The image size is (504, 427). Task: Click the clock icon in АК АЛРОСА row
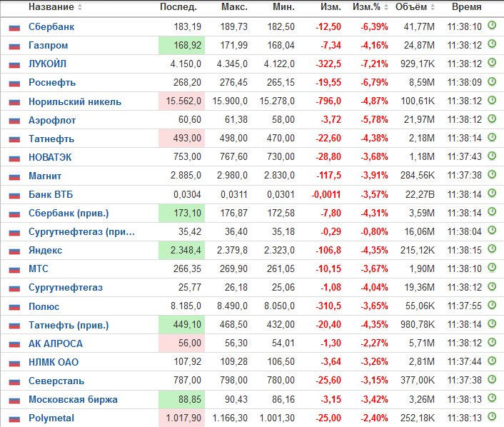492,342
